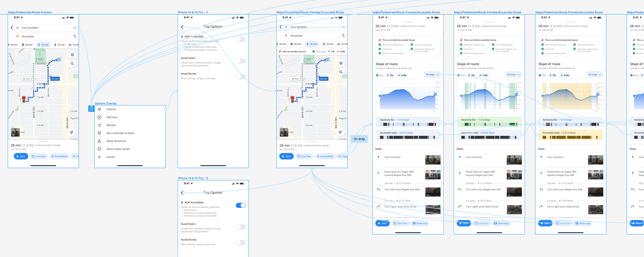Viewport: 644px width, 257px height.
Task: Choose Refresh in Options Overlay
Action: (111, 125)
